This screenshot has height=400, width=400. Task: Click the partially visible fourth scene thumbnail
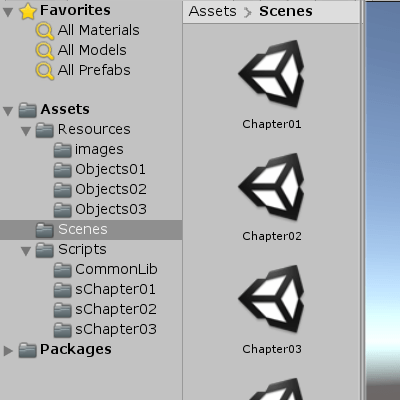point(277,389)
